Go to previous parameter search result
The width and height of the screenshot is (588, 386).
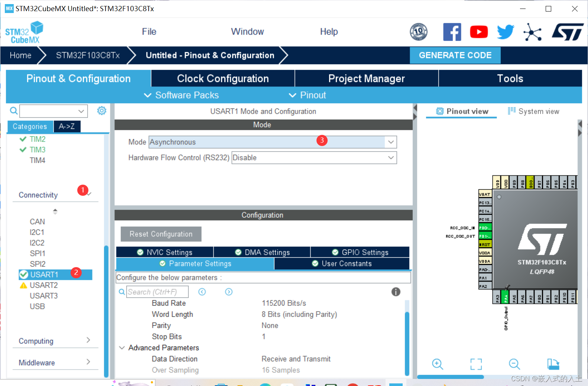pyautogui.click(x=202, y=292)
